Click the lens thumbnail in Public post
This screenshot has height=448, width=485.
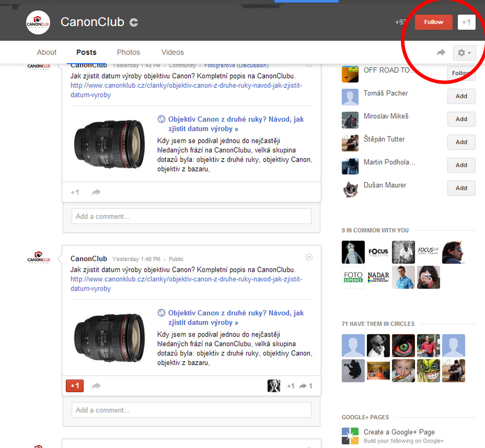(x=109, y=338)
